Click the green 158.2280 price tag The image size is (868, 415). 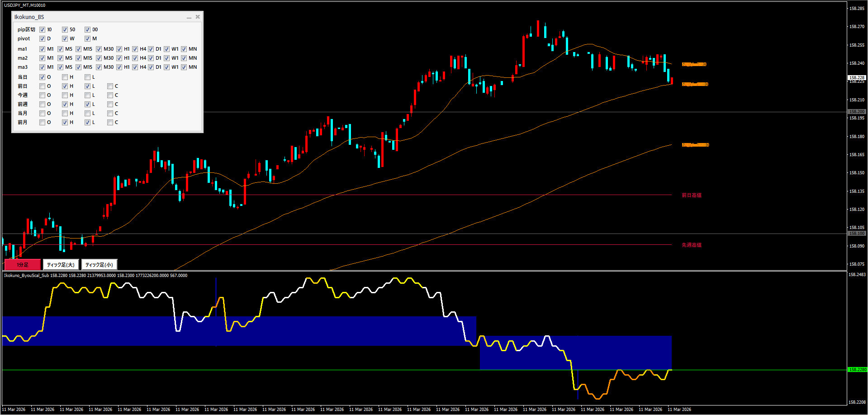[857, 370]
